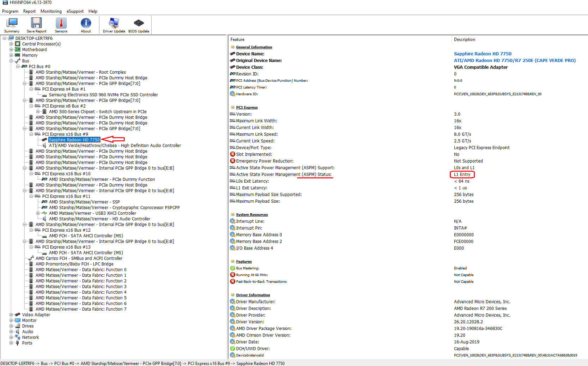The height and width of the screenshot is (366, 588).
Task: Click the Motherboard tree icon
Action: 18,50
